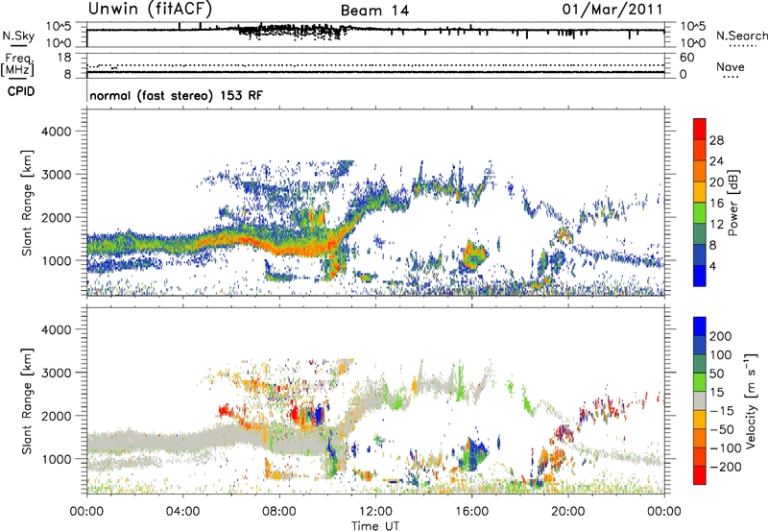The width and height of the screenshot is (768, 532).
Task: Select the dark green Power segment between 8 and 12
Action: pyautogui.click(x=700, y=234)
